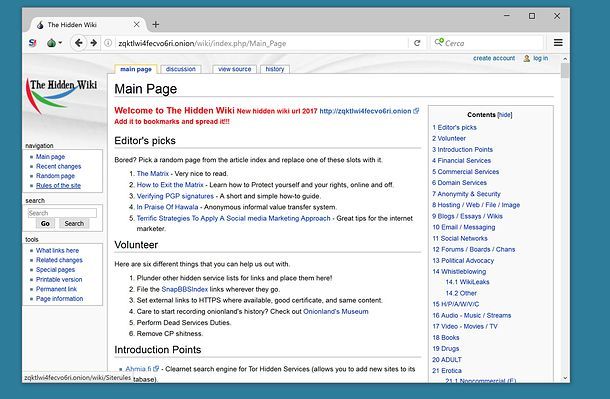
Task: Click the forward arrow navigation button
Action: (x=93, y=43)
